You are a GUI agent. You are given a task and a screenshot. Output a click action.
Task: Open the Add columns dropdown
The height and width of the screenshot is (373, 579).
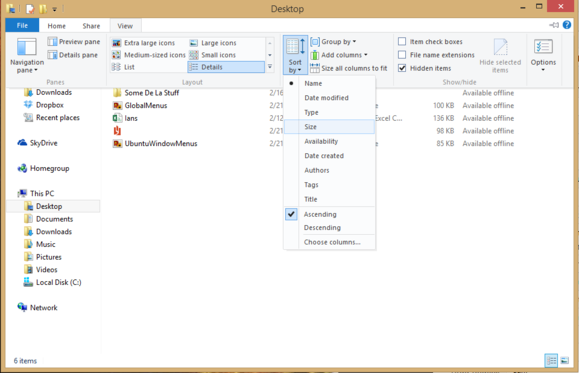pyautogui.click(x=339, y=55)
